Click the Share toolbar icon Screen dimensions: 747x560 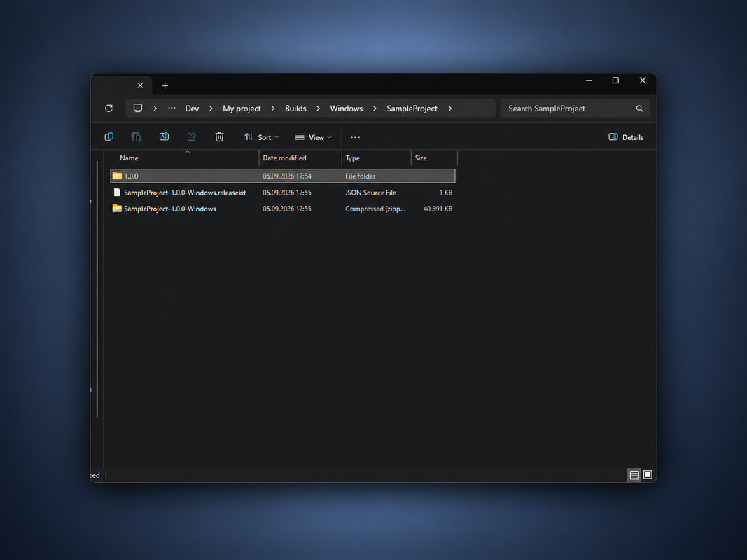tap(192, 137)
